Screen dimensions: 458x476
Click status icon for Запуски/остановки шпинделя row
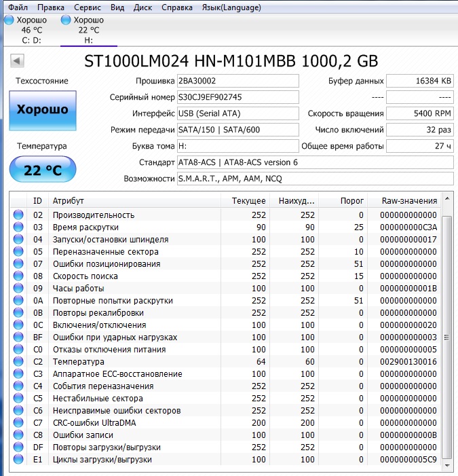point(18,239)
